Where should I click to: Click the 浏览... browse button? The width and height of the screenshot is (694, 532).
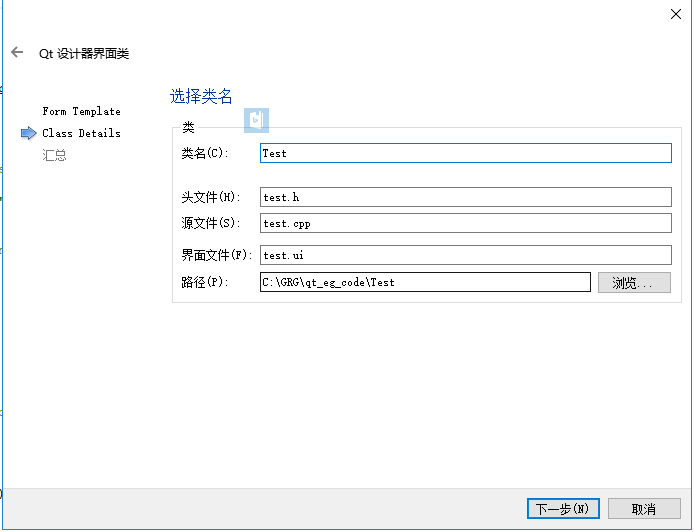634,282
